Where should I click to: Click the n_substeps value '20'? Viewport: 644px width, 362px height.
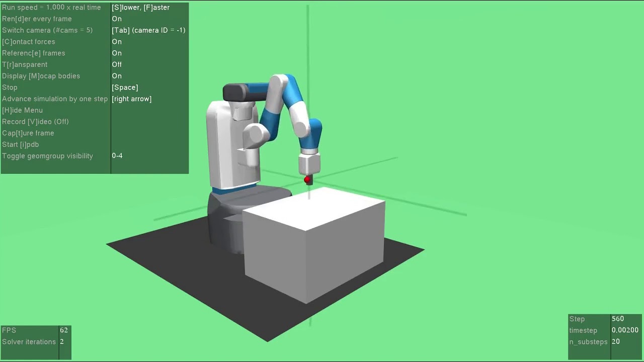pos(616,342)
